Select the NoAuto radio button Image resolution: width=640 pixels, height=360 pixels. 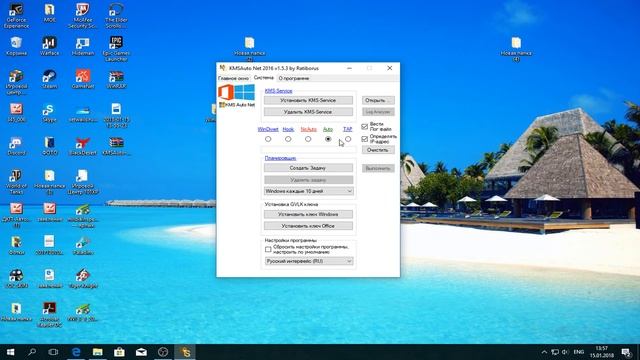point(308,139)
